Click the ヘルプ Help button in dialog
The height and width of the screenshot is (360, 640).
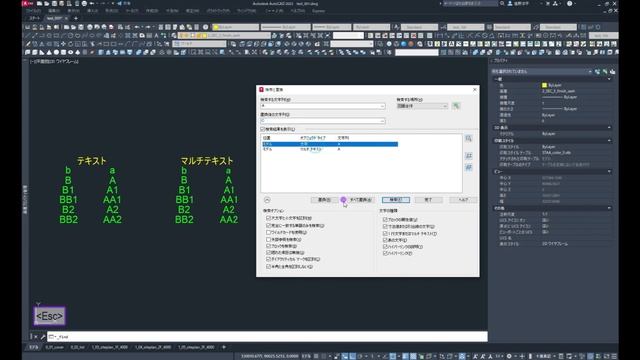(x=463, y=200)
